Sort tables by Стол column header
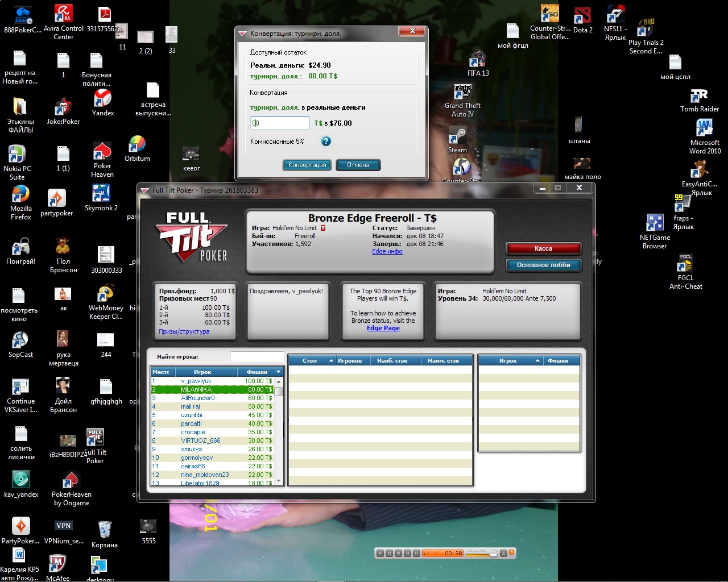The width and height of the screenshot is (728, 582). click(x=312, y=360)
